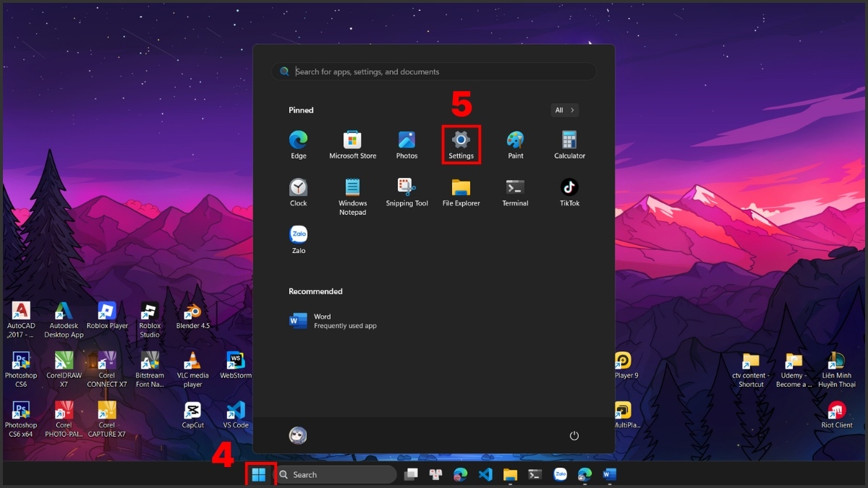This screenshot has width=868, height=488.
Task: Open the user account profile menu
Action: (x=298, y=435)
